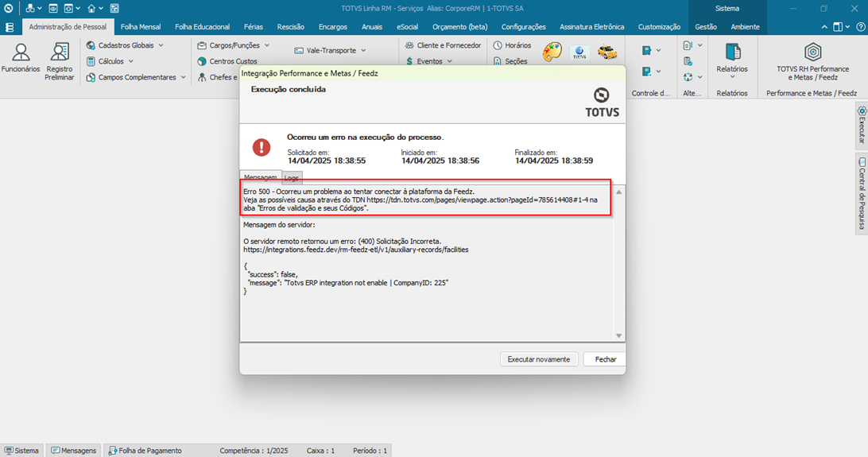Click the message scrollbar up arrow
868x457 pixels.
click(619, 192)
